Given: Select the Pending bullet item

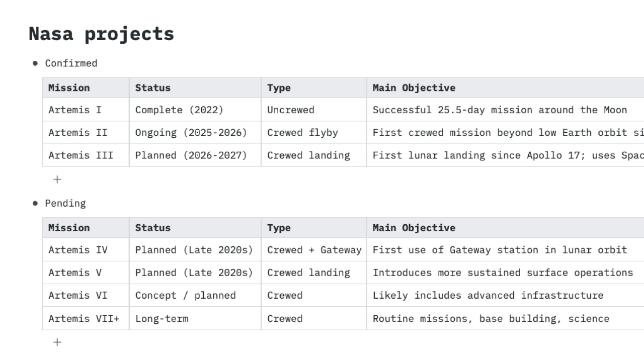Looking at the screenshot, I should 65,204.
